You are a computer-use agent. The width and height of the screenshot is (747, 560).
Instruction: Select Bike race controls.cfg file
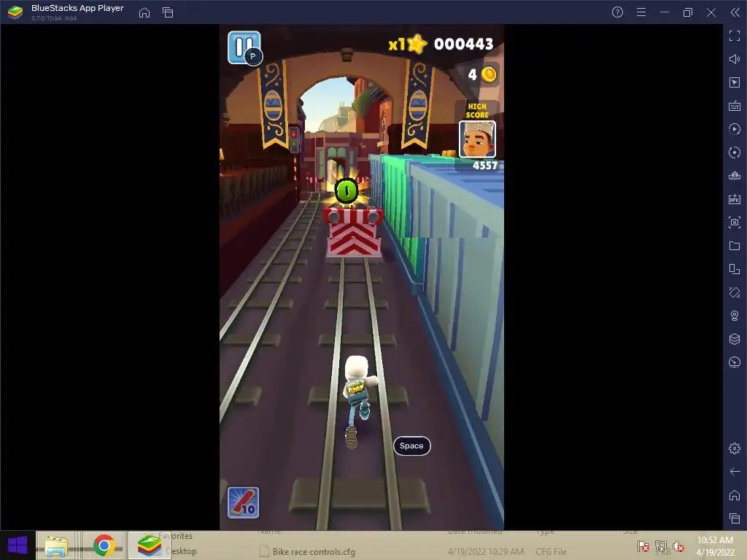(314, 551)
